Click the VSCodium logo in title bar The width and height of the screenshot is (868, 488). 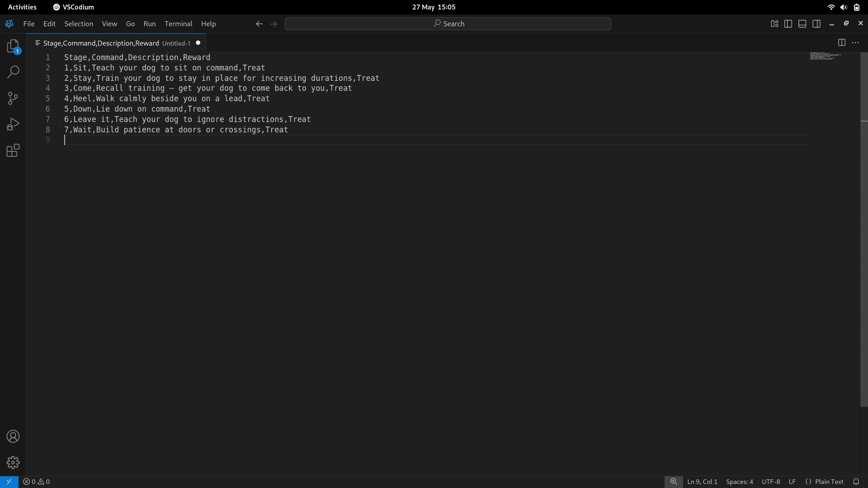9,23
